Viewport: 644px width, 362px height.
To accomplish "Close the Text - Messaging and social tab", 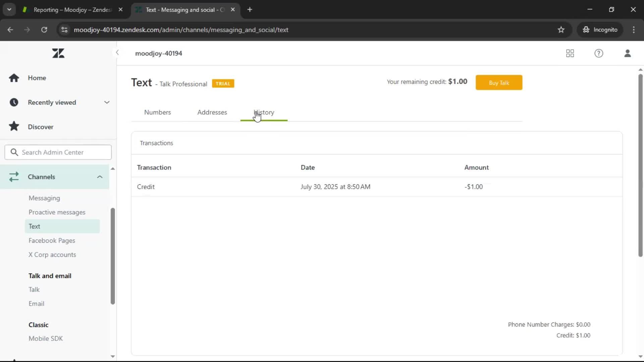I will click(x=233, y=10).
